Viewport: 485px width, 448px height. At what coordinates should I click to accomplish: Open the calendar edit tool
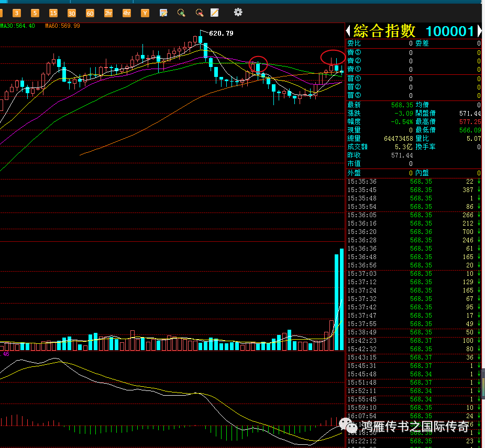pyautogui.click(x=163, y=13)
